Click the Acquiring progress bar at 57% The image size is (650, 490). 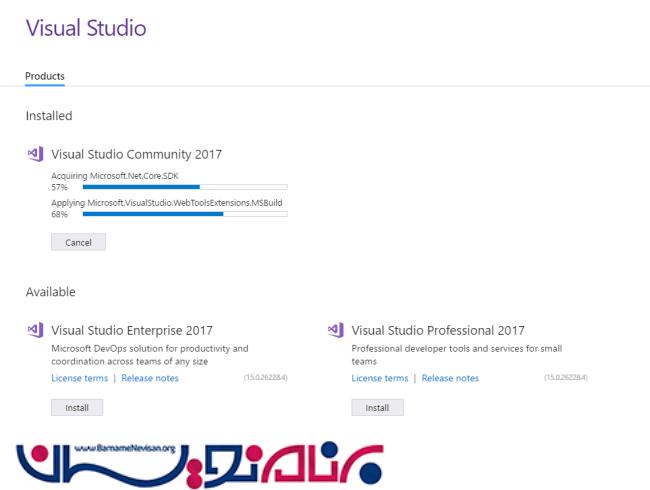click(x=185, y=187)
